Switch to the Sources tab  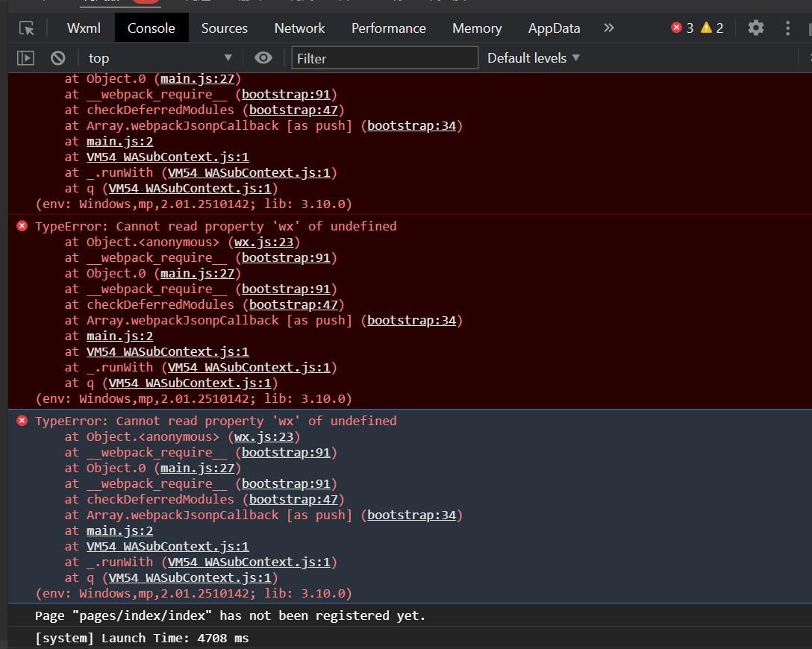[x=224, y=28]
